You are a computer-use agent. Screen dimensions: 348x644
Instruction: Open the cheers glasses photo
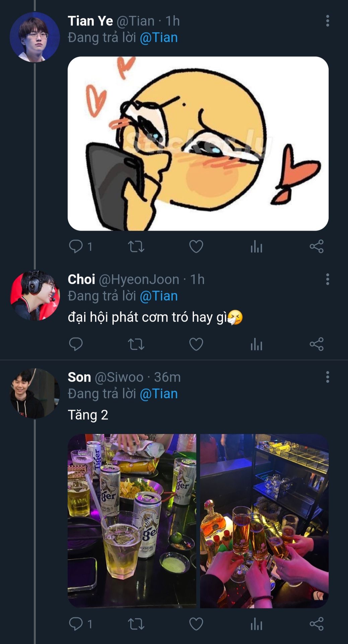pyautogui.click(x=264, y=521)
